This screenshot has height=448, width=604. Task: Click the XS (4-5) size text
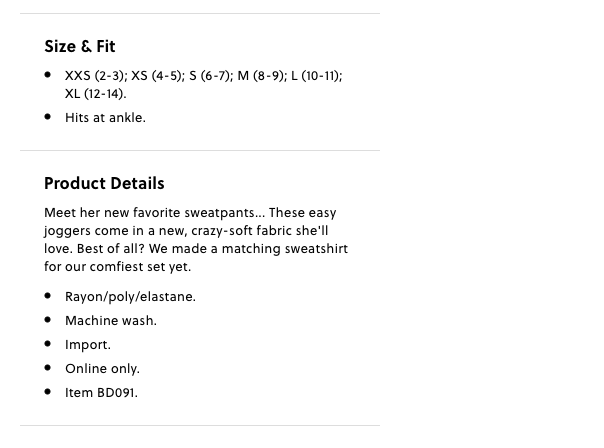(158, 76)
